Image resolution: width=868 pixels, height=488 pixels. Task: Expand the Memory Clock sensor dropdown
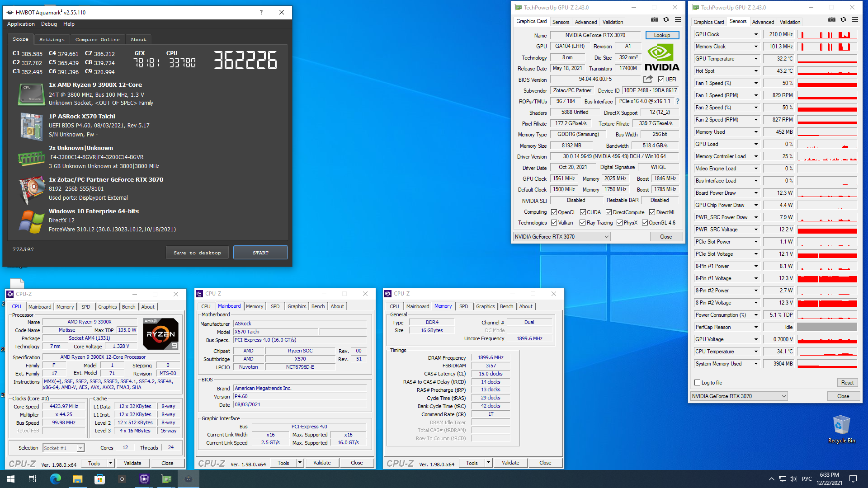pos(755,47)
